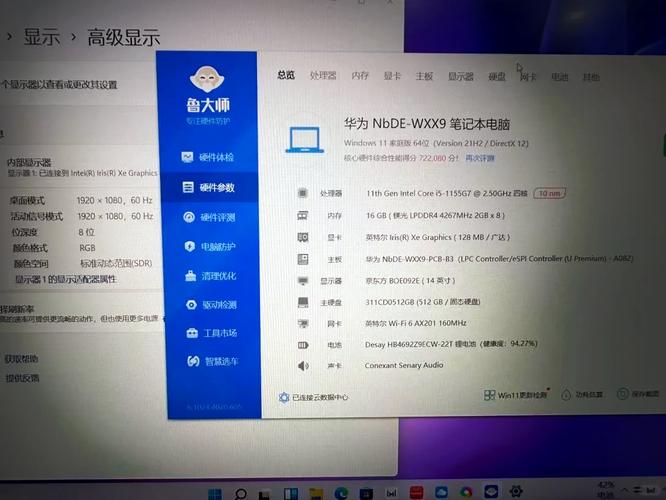The height and width of the screenshot is (500, 666).
Task: Open Microsoft Edge from taskbar
Action: pos(341,493)
